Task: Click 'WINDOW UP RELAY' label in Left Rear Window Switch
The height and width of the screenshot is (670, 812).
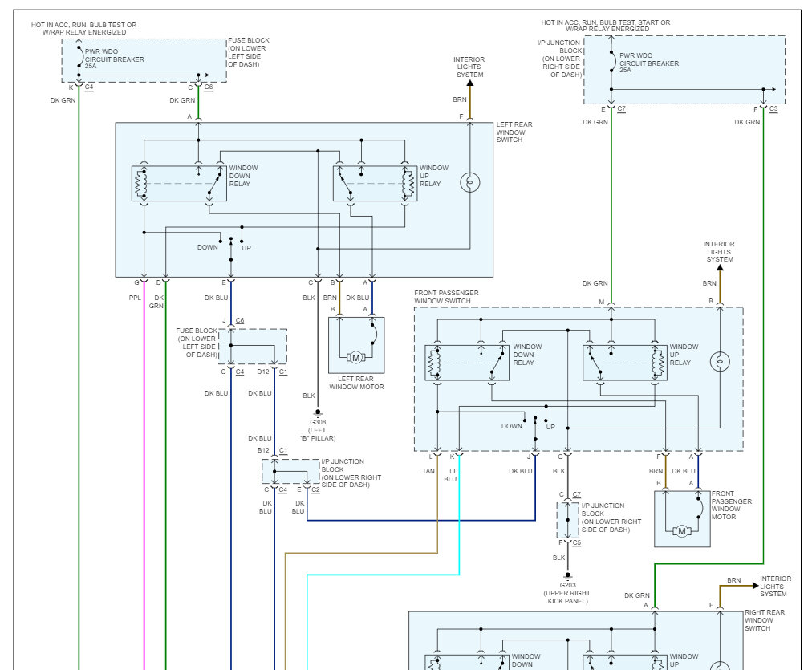Action: (x=433, y=176)
